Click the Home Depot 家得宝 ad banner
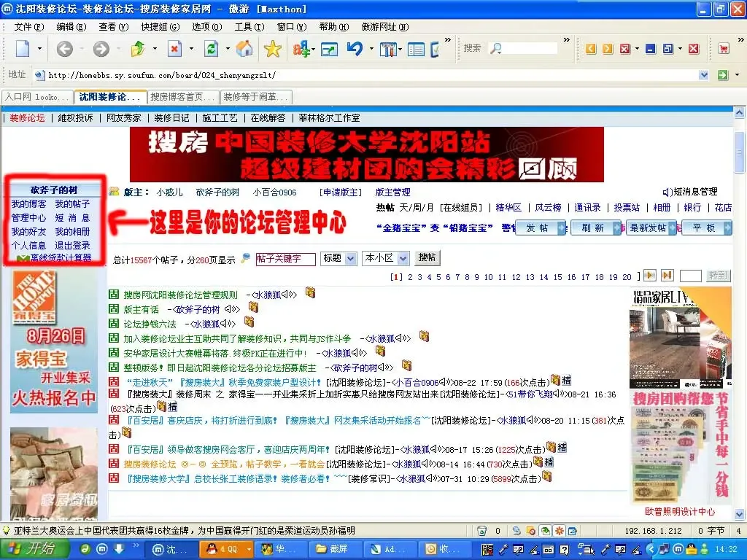Viewport: 747px width, 560px height. pyautogui.click(x=54, y=341)
